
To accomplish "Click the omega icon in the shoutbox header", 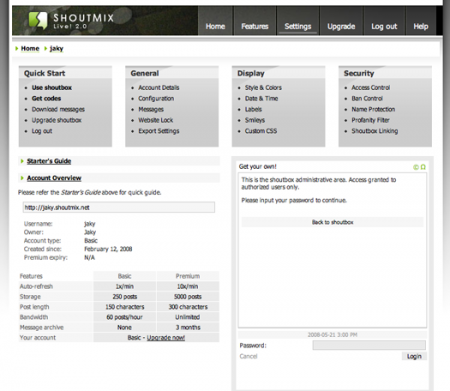I will [x=423, y=167].
